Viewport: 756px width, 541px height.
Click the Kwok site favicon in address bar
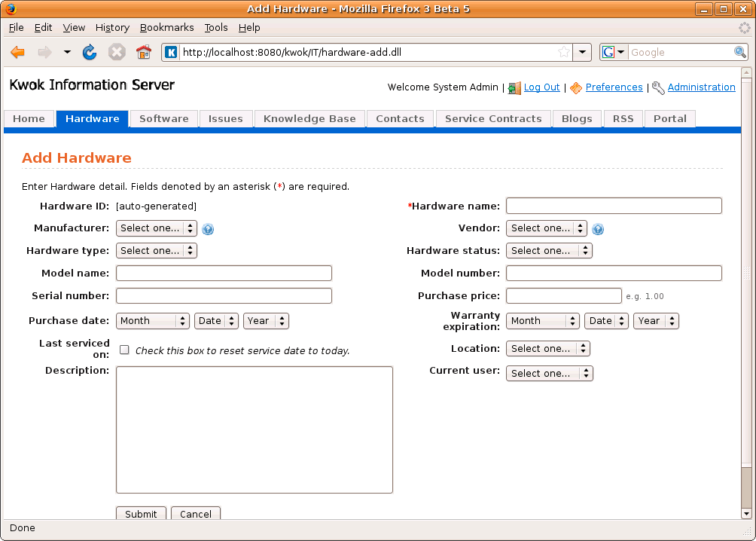171,52
